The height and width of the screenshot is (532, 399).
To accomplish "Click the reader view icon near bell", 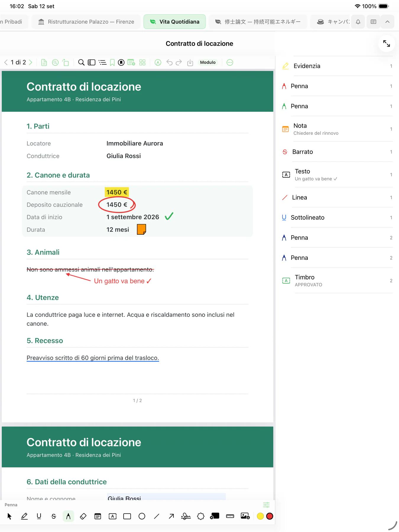I will click(x=374, y=22).
